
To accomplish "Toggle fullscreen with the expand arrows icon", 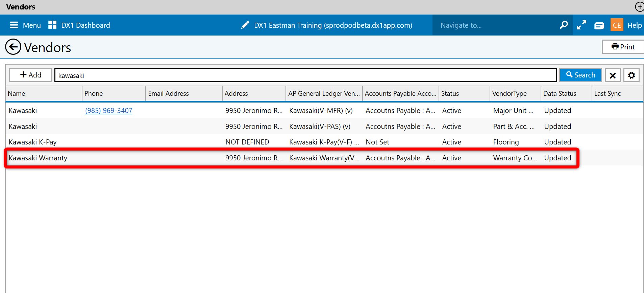I will pos(581,25).
